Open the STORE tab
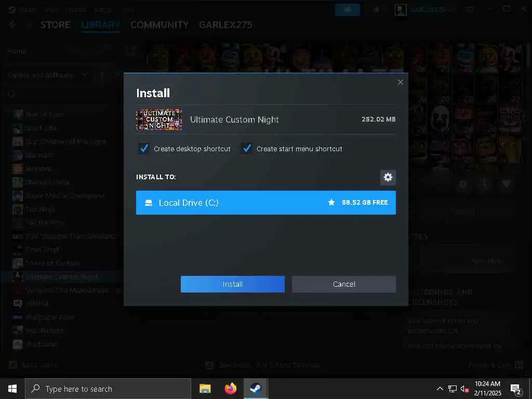The width and height of the screenshot is (532, 399). click(x=55, y=25)
